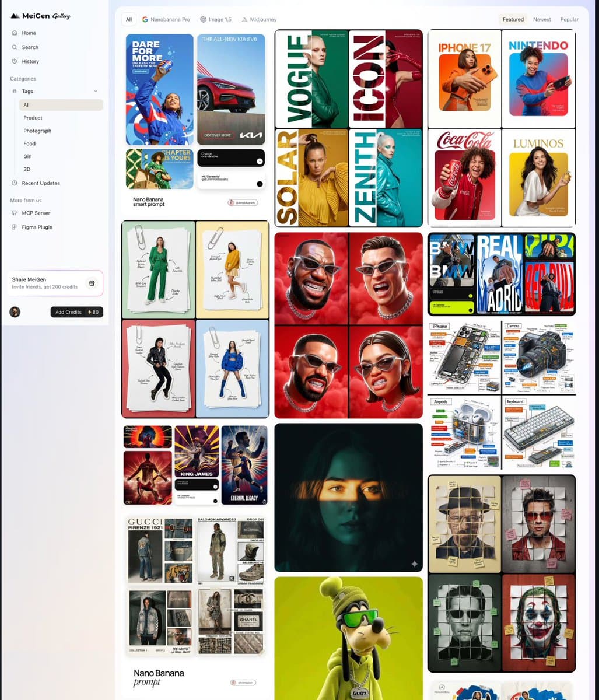Viewport: 599px width, 700px height.
Task: Select the MCP Server sidebar item
Action: 36,213
